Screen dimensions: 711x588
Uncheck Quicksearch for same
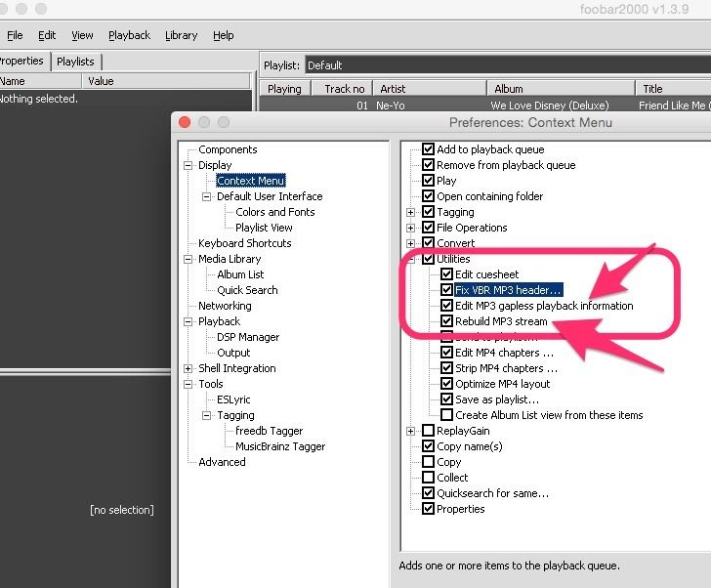[x=428, y=493]
